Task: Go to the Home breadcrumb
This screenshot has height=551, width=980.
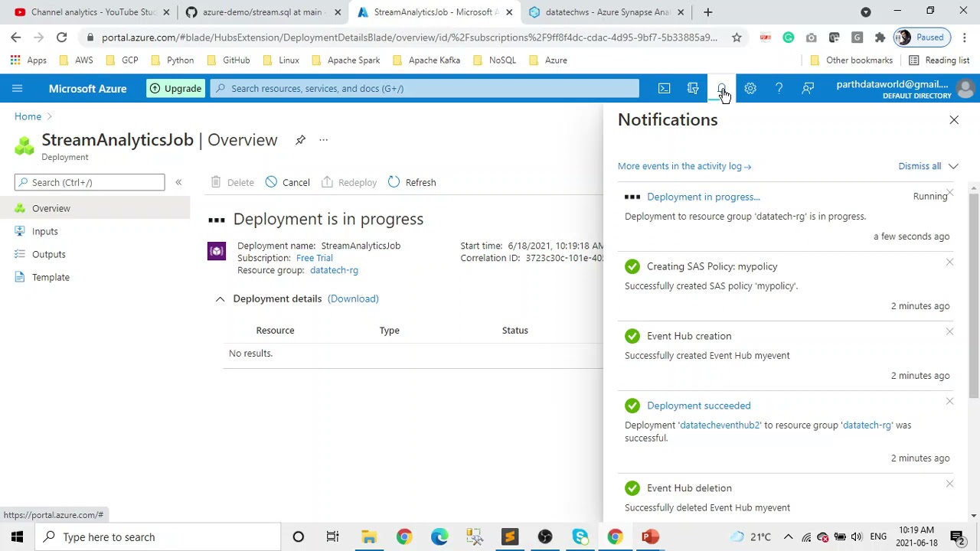Action: [28, 116]
